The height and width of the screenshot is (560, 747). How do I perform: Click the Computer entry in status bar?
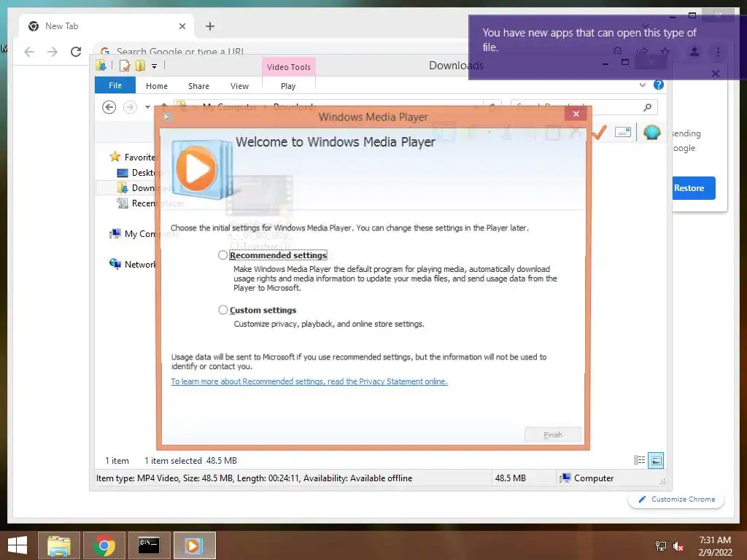pyautogui.click(x=587, y=478)
